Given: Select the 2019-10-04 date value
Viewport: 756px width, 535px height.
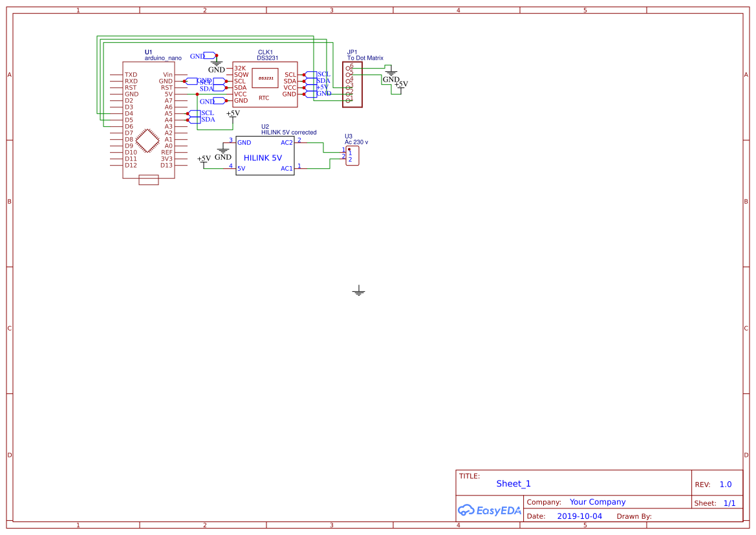Looking at the screenshot, I should click(x=579, y=516).
